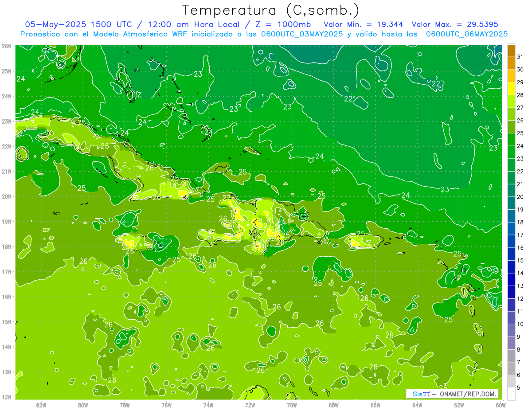532x411 pixels.
Task: Pick the teal legend swatch between 19 and 20
Action: coord(512,203)
